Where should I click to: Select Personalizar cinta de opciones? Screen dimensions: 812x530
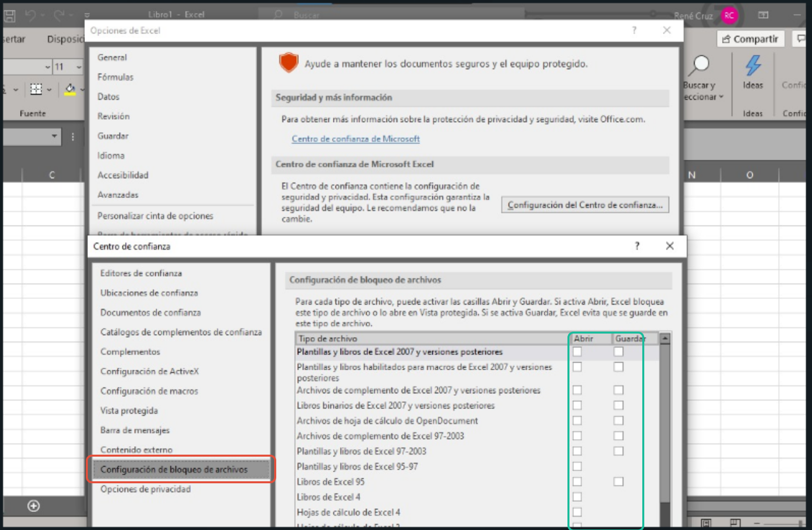pyautogui.click(x=155, y=216)
